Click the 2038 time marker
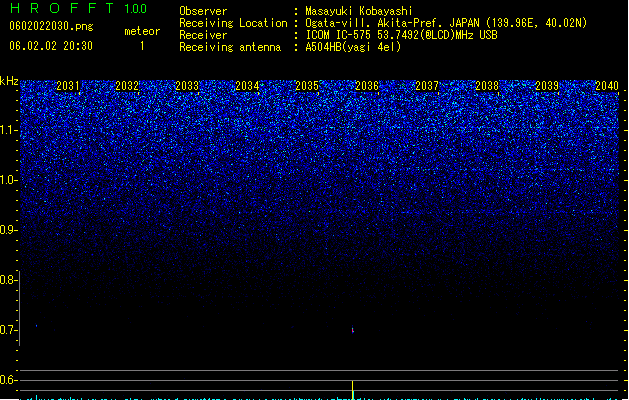This screenshot has width=629, height=400. coord(487,86)
